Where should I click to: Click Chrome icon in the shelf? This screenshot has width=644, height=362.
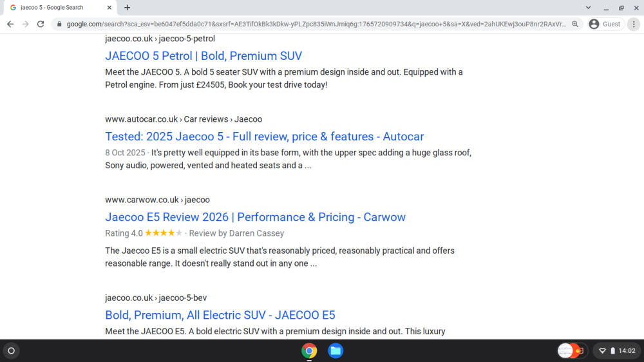309,351
